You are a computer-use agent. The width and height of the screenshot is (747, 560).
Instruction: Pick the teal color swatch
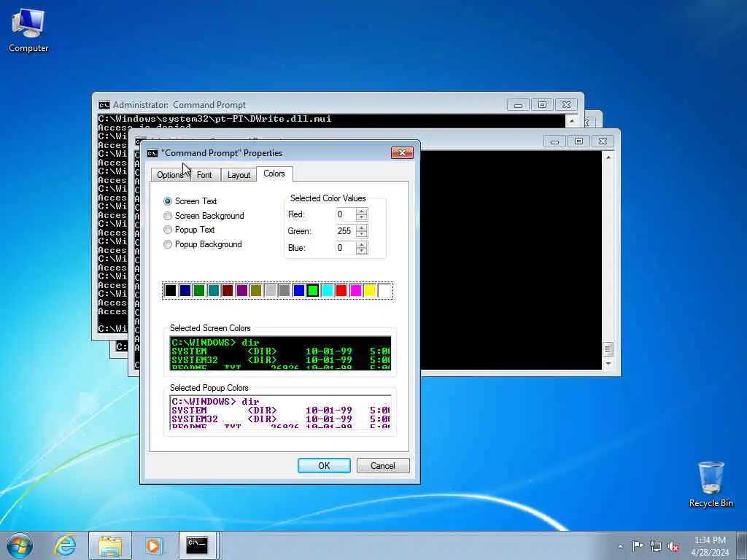coord(214,290)
